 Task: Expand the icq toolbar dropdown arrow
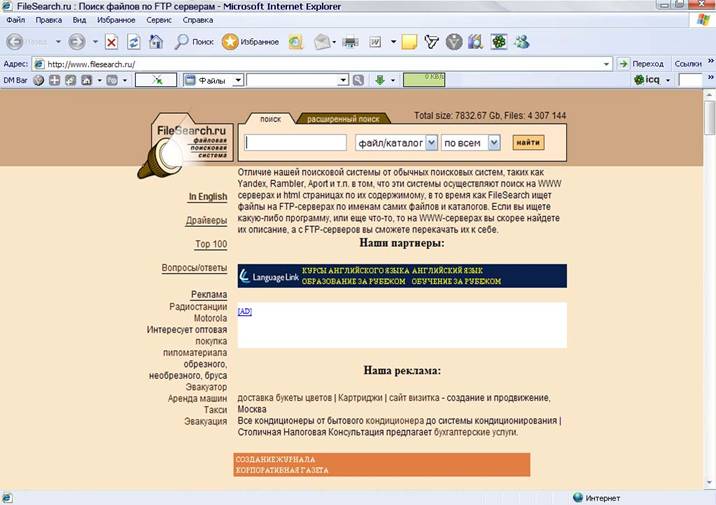click(x=668, y=80)
